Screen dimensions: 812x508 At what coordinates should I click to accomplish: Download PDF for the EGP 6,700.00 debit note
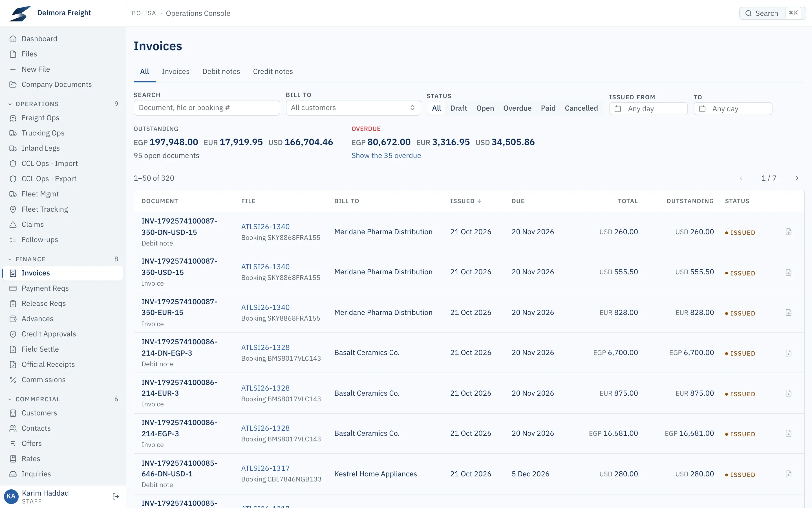coord(789,353)
